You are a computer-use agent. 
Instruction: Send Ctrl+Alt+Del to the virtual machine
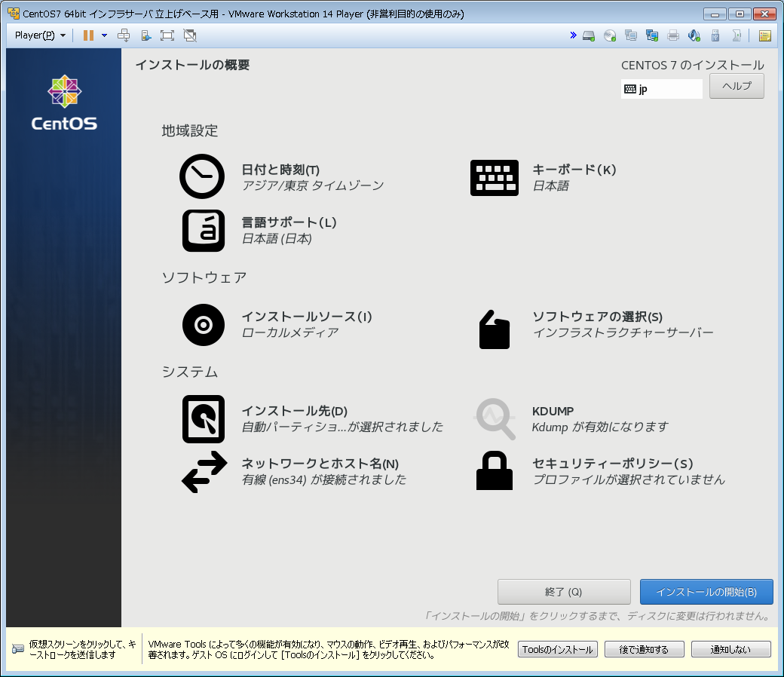pos(123,35)
